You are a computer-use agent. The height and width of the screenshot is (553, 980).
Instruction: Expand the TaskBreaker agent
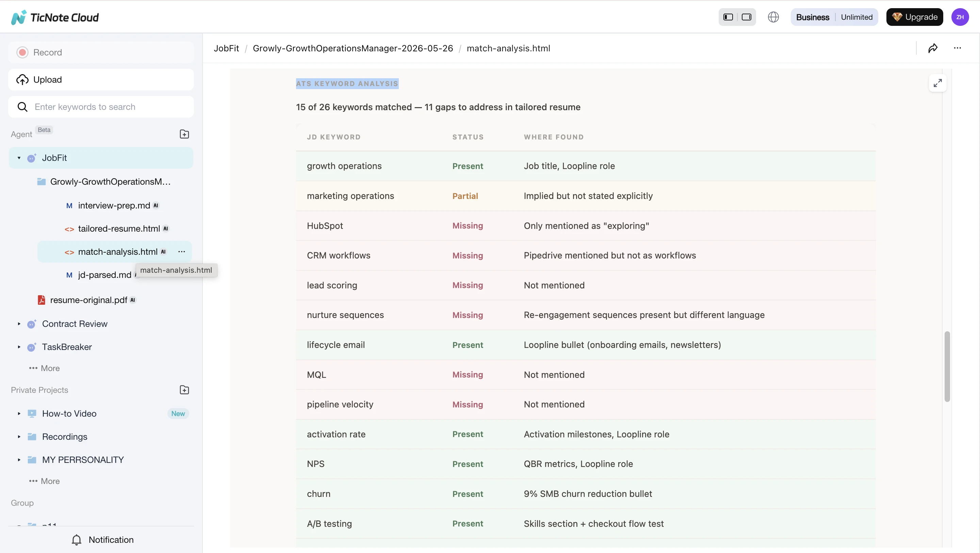[x=19, y=347]
